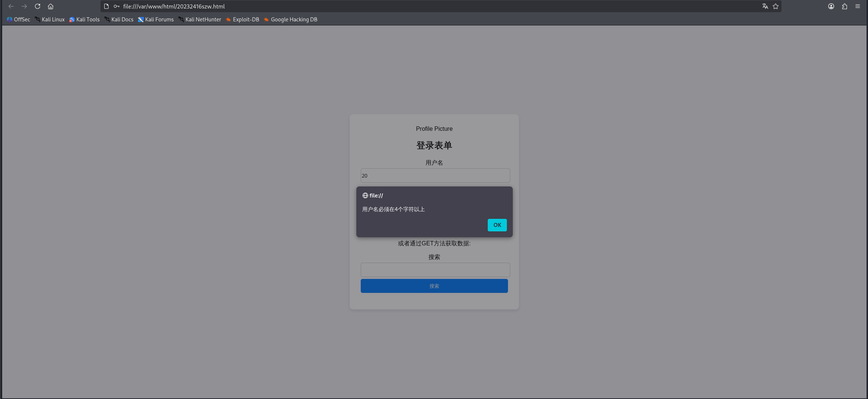Image resolution: width=868 pixels, height=399 pixels.
Task: Toggle bookmark for this page with the star
Action: [x=776, y=6]
